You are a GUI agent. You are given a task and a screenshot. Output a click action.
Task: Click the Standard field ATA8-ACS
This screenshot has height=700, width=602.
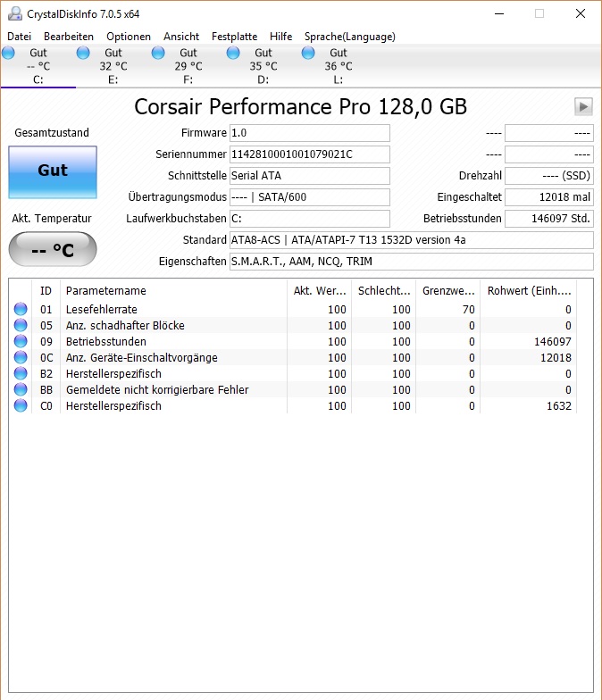tap(411, 240)
